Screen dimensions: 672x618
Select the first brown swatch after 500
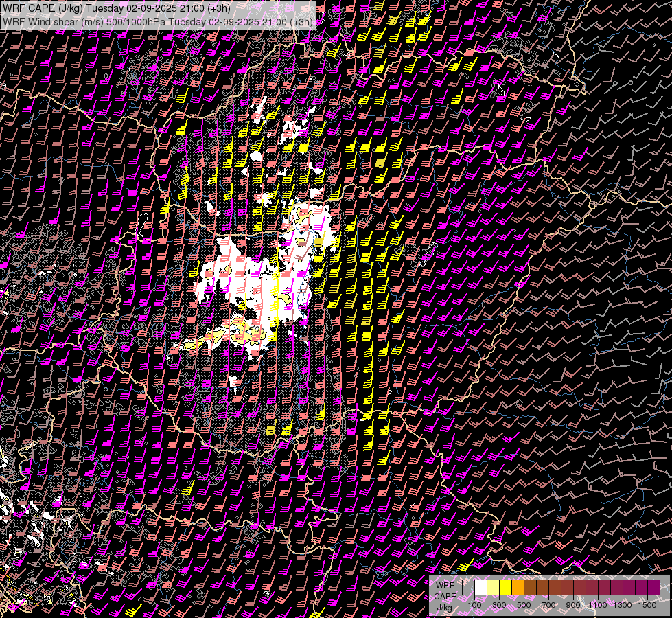(530, 588)
